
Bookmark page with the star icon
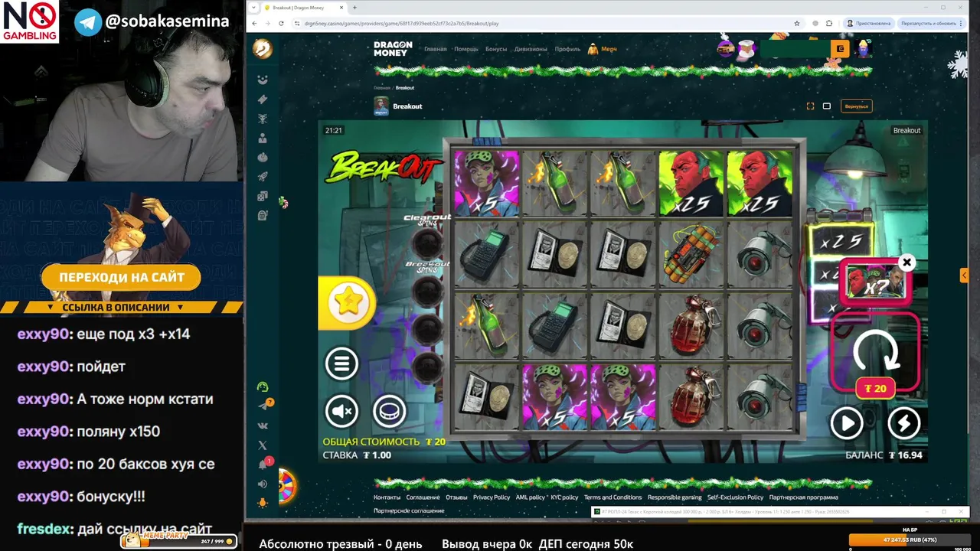click(797, 23)
